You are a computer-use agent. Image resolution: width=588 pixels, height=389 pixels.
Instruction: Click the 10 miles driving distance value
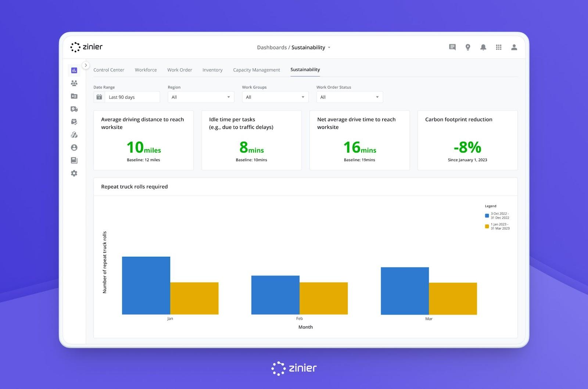coord(144,147)
